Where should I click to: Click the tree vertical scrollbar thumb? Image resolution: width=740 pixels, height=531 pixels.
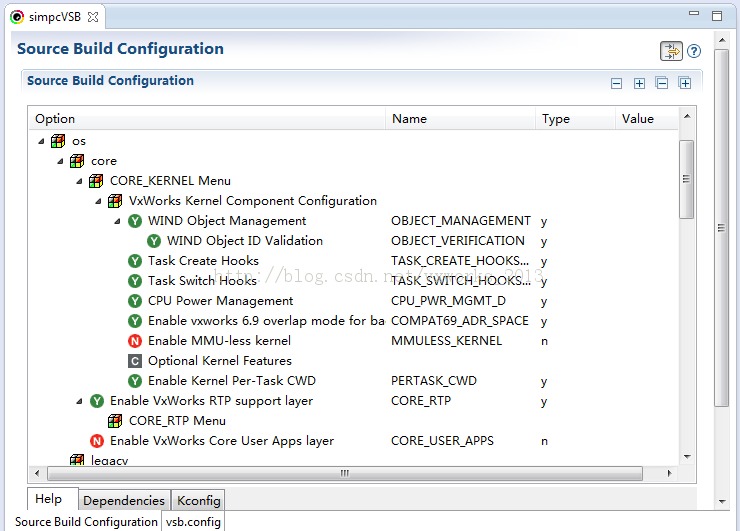coord(686,179)
